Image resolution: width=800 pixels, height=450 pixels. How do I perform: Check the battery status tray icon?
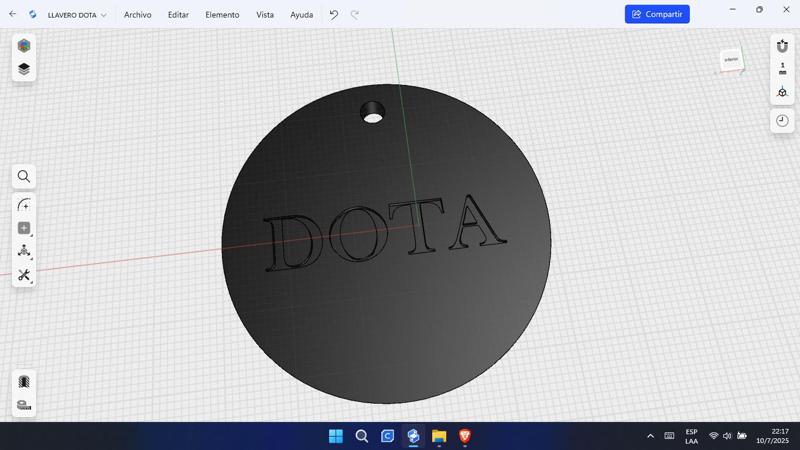(x=742, y=436)
